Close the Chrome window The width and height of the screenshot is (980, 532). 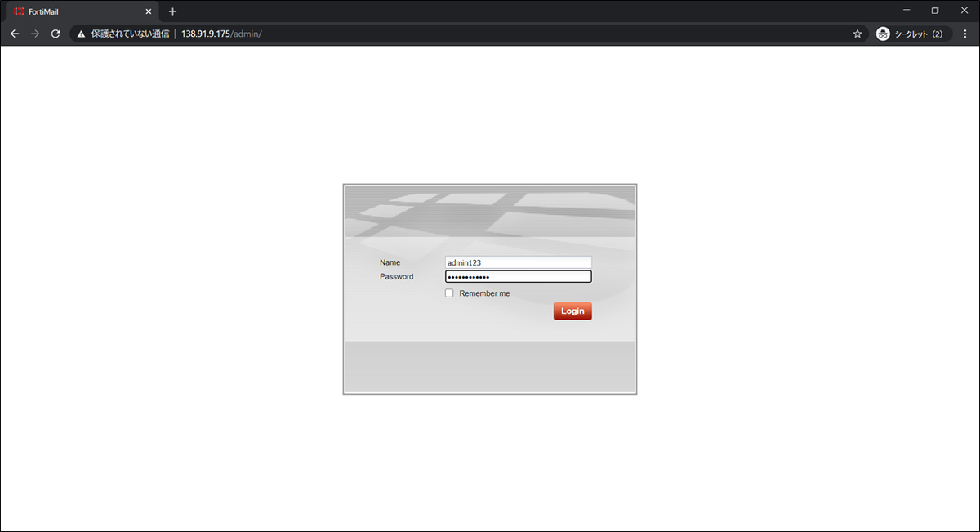pos(963,11)
